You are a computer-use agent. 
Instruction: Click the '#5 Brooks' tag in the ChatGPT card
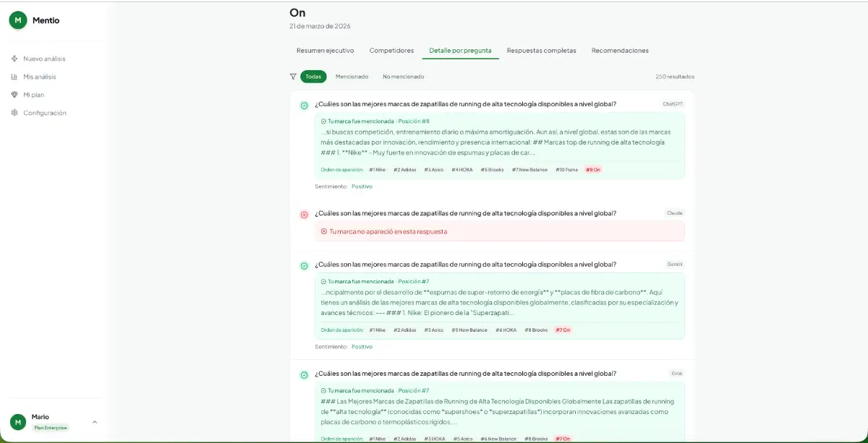click(x=492, y=170)
